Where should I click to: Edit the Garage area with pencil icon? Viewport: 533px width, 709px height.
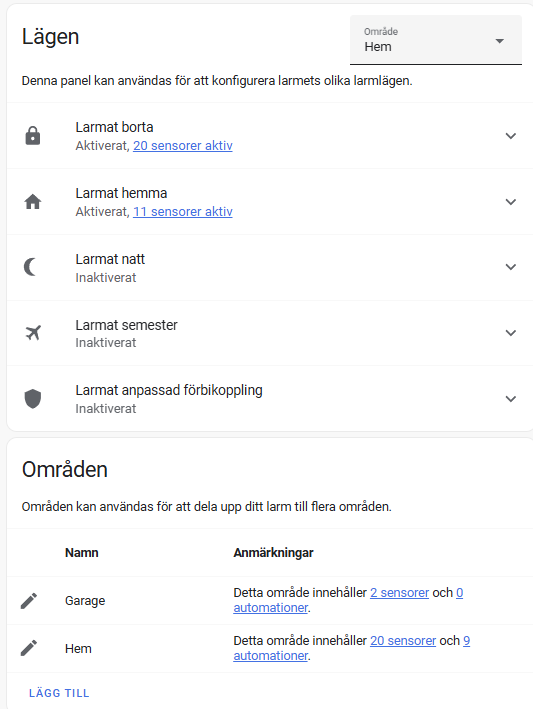click(x=29, y=600)
